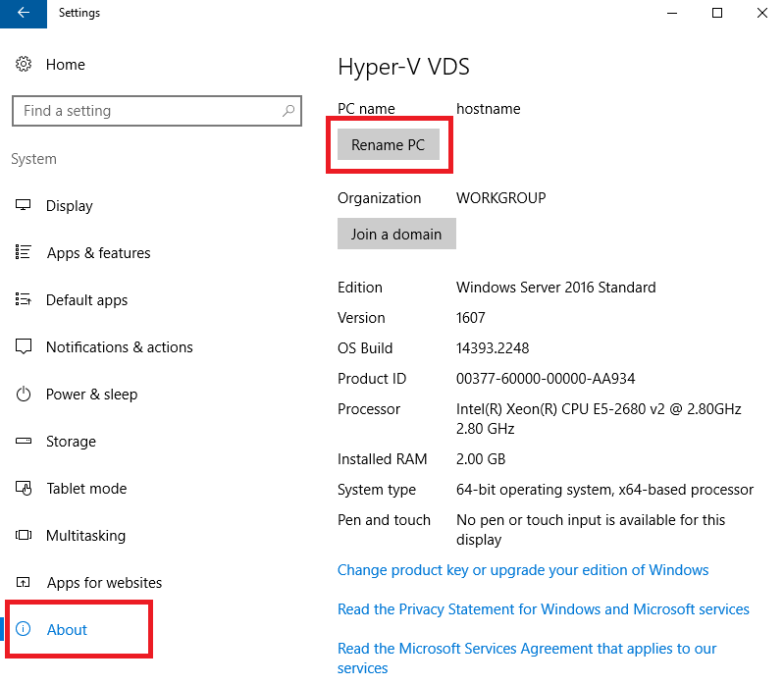Click the back arrow in Settings

coord(23,13)
